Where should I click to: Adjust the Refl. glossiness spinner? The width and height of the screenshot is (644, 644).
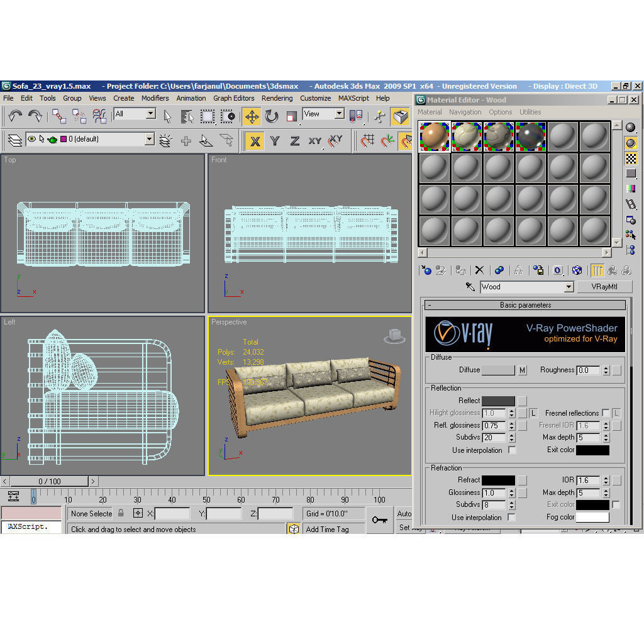tap(511, 425)
